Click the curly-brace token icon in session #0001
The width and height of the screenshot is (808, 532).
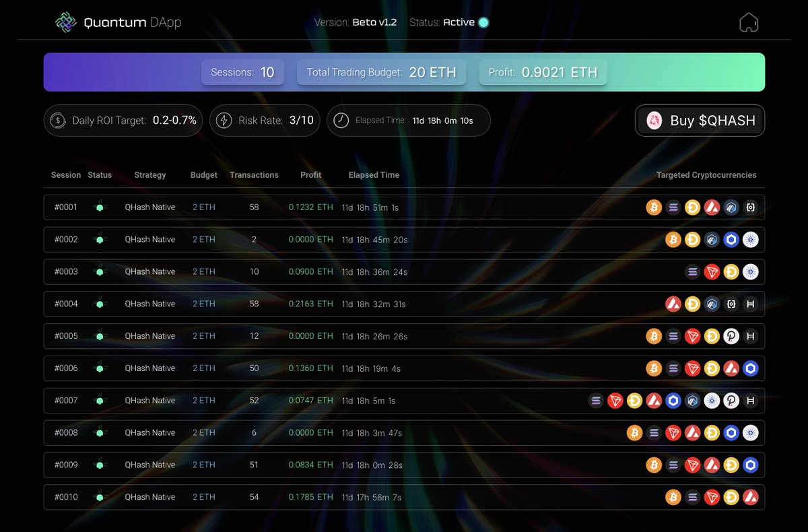point(751,207)
